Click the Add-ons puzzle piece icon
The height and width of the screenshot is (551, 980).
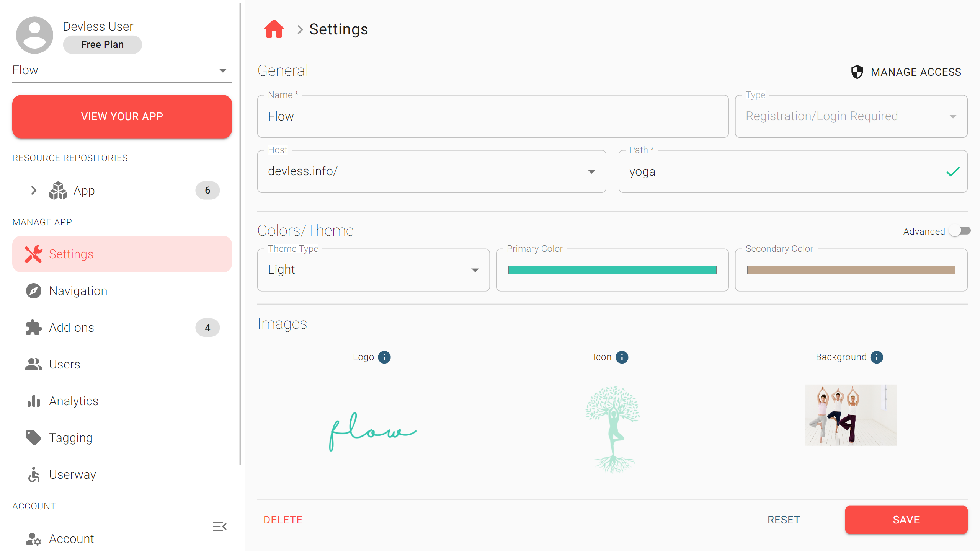34,328
